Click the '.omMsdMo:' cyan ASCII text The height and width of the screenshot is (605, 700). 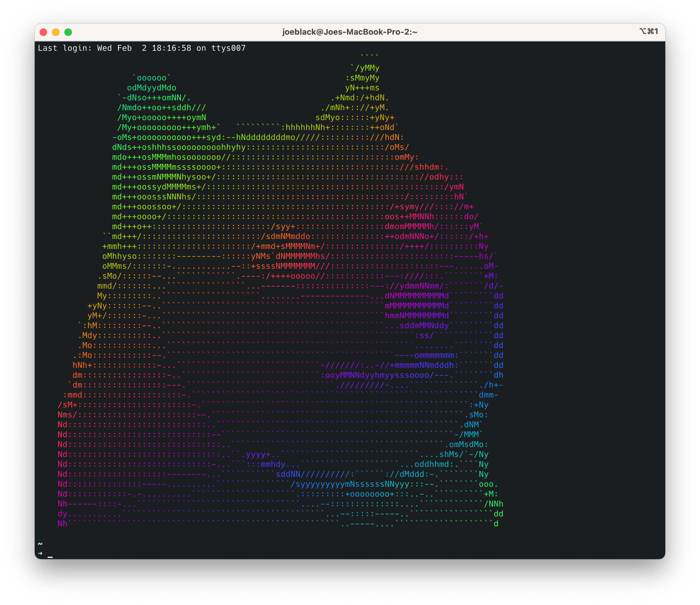pyautogui.click(x=466, y=445)
